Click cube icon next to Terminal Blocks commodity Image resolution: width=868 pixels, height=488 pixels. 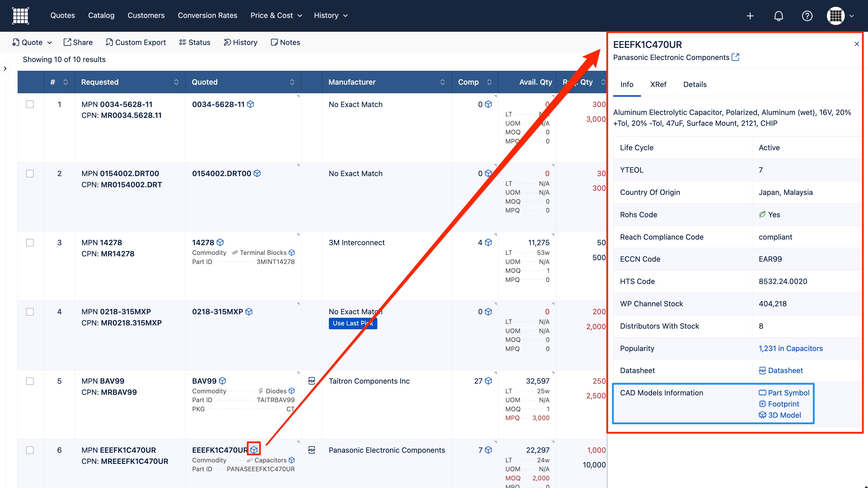pos(292,253)
